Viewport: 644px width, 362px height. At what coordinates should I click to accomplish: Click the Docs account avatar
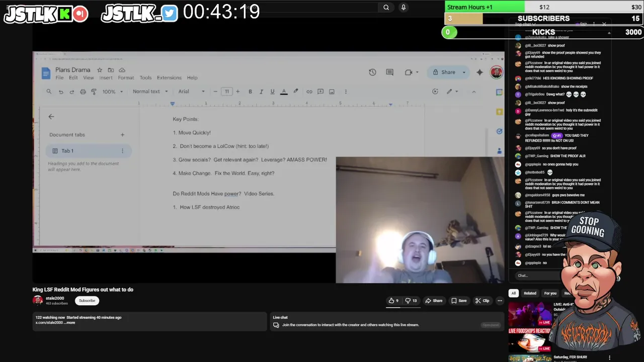(496, 72)
